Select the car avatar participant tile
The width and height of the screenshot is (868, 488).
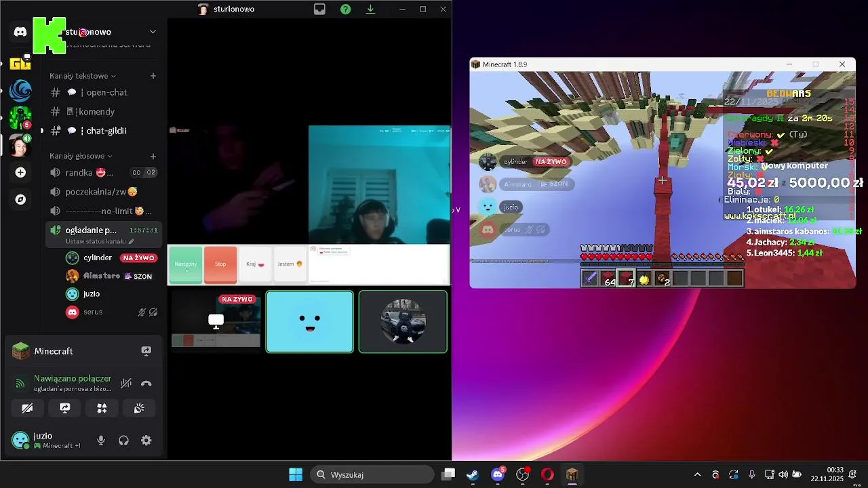coord(403,321)
